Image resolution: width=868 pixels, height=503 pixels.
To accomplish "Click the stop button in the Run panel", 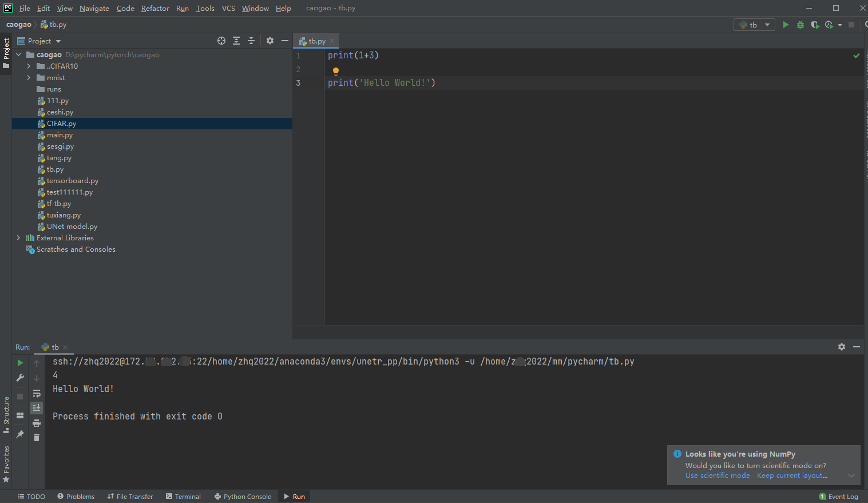I will click(x=20, y=396).
